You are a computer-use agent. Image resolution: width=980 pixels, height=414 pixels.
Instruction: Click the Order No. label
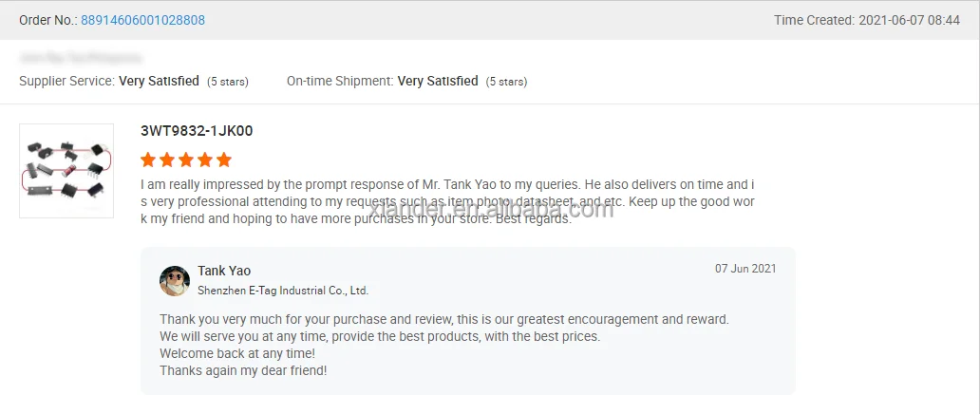[47, 20]
